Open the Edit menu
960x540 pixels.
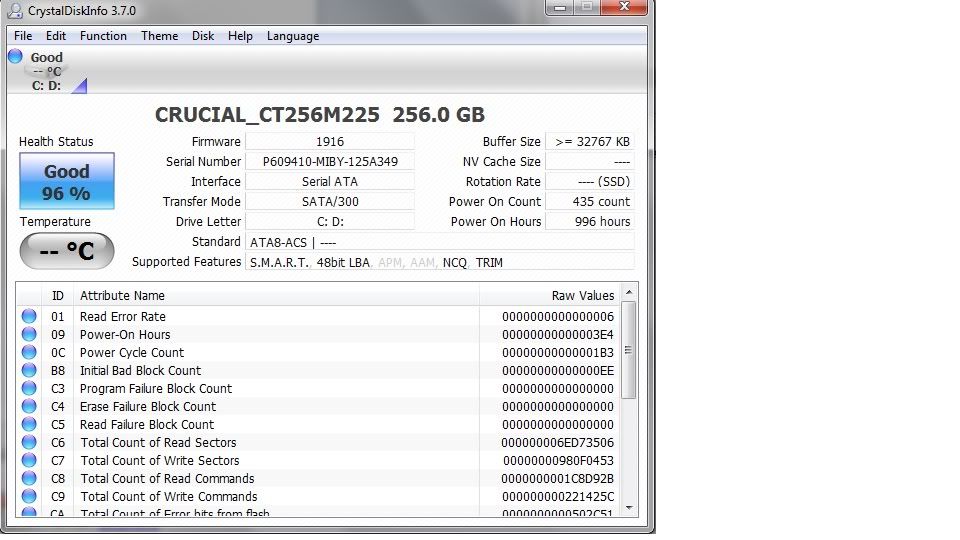click(x=56, y=36)
